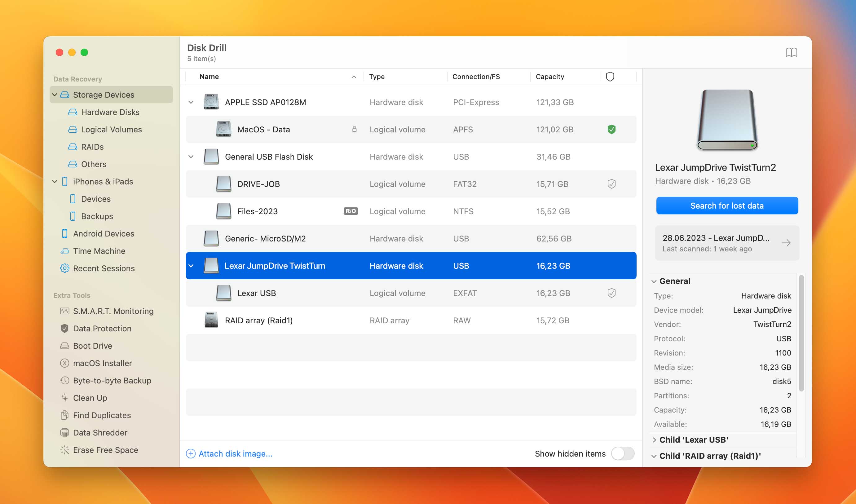Click the Byte-to-byte Backup icon
Screen dimensions: 856x504
(x=64, y=380)
